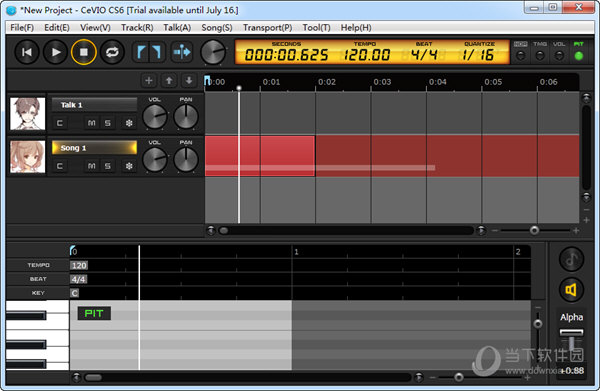
Task: Toggle the speaker preview sound icon
Action: click(571, 290)
